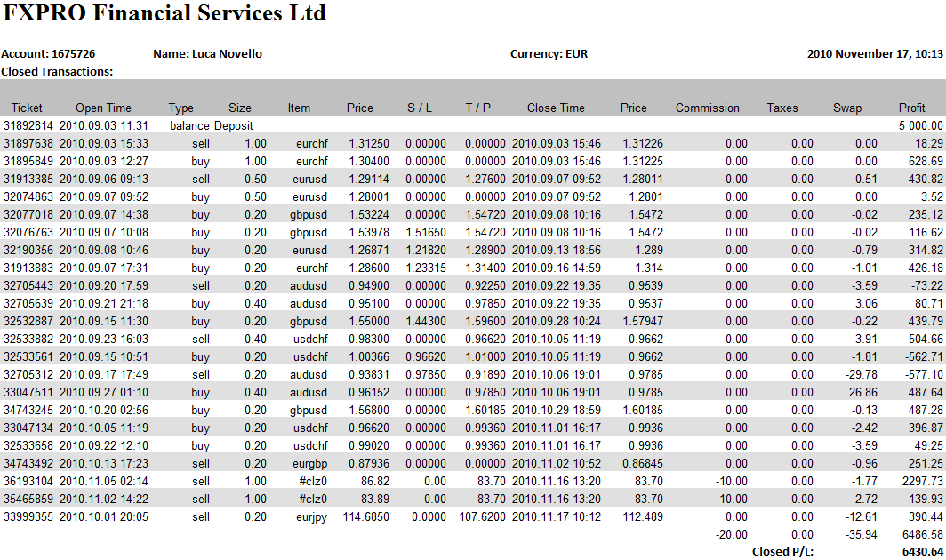Click the Commission column header
The image size is (946, 560).
(707, 108)
